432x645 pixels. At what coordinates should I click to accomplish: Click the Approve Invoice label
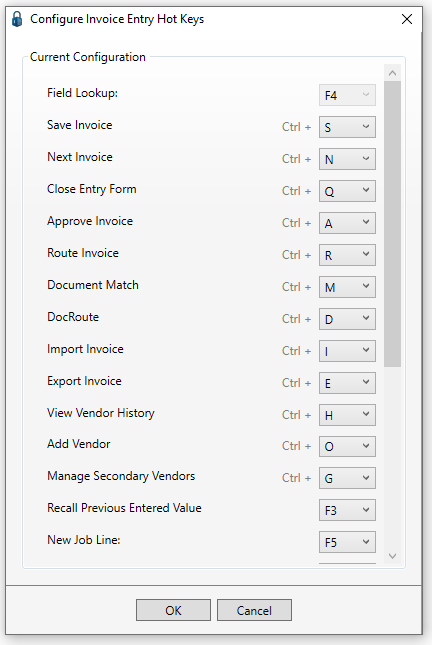(x=90, y=221)
